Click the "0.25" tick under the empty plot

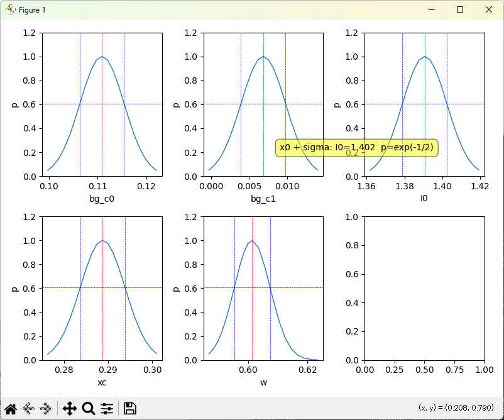(x=395, y=370)
